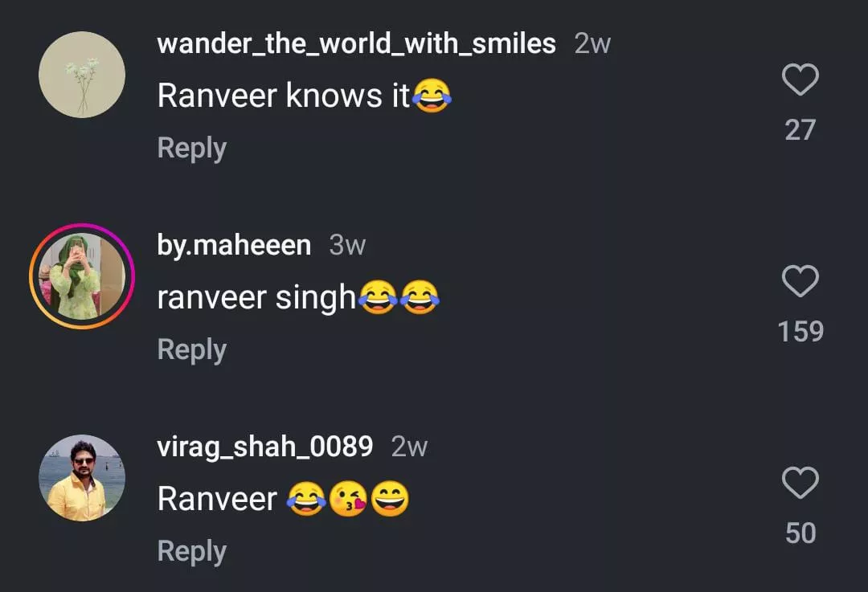Select the "Ranveer knows it" comment text
Screen dimensions: 868x592
click(305, 96)
